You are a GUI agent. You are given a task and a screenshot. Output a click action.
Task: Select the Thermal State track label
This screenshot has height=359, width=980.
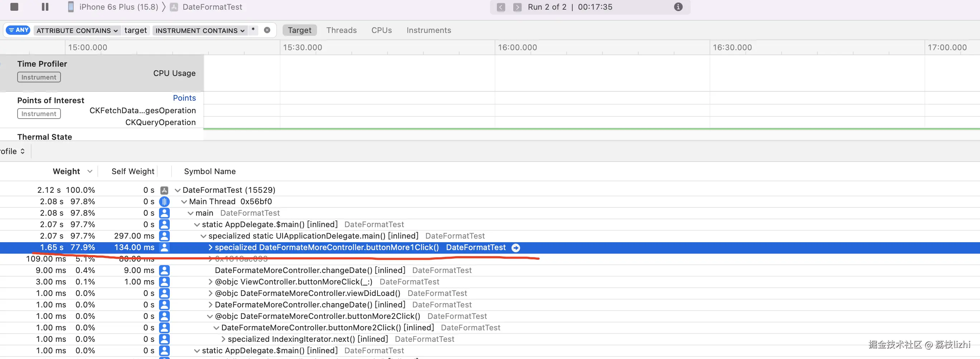pyautogui.click(x=44, y=137)
